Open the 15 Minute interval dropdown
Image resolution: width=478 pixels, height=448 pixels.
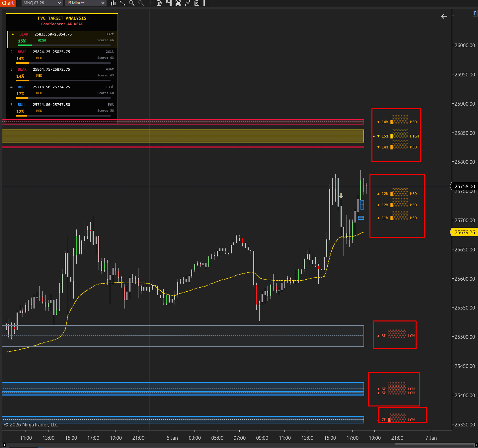coord(86,3)
